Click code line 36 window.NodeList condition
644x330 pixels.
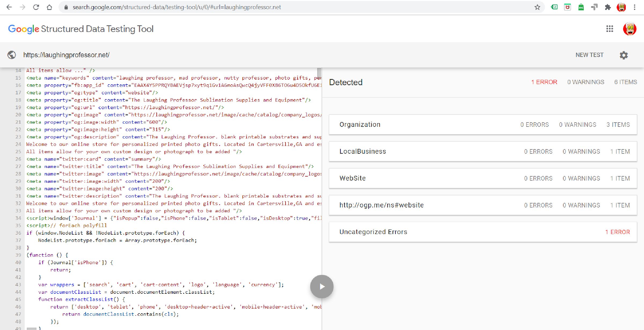[x=105, y=233]
